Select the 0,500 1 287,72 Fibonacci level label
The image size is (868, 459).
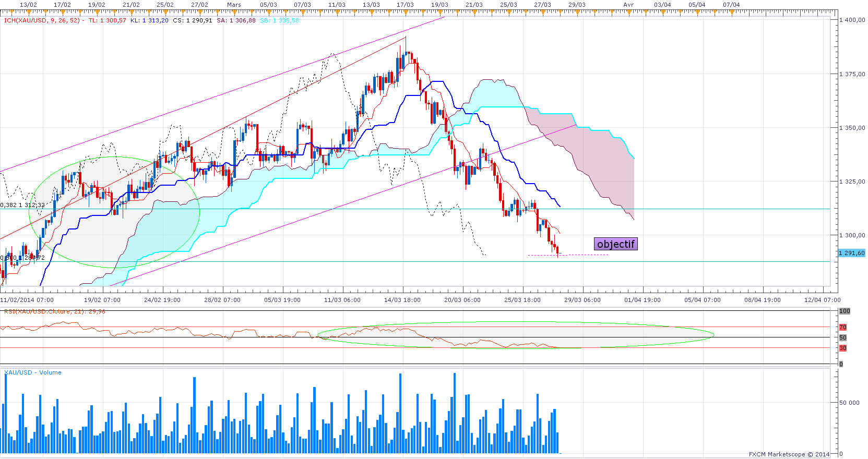(22, 258)
